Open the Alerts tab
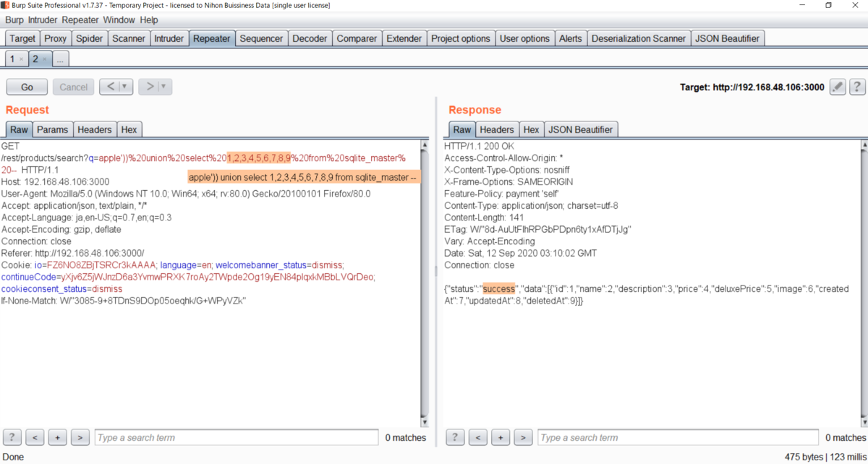The height and width of the screenshot is (464, 868). (570, 38)
